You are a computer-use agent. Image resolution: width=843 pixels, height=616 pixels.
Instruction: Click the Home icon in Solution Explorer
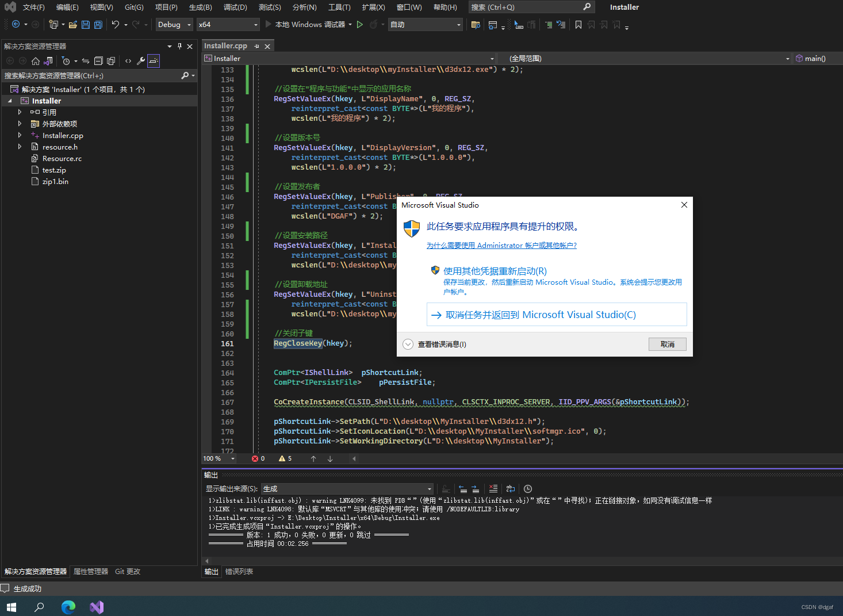pos(36,61)
